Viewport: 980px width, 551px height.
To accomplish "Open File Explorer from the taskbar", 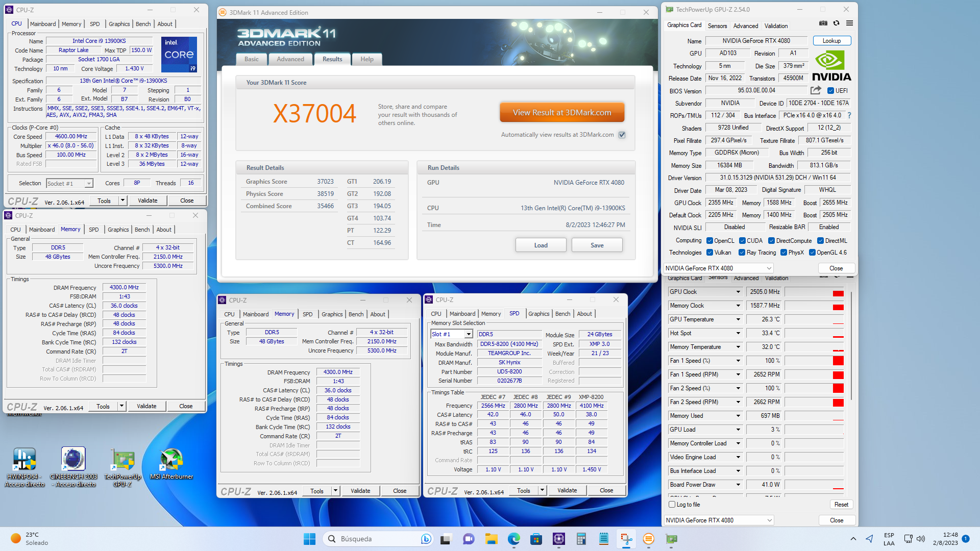I will click(x=491, y=539).
